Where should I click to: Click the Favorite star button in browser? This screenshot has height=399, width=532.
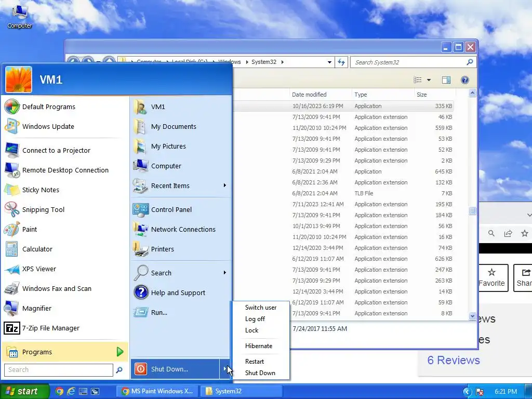[x=491, y=277]
